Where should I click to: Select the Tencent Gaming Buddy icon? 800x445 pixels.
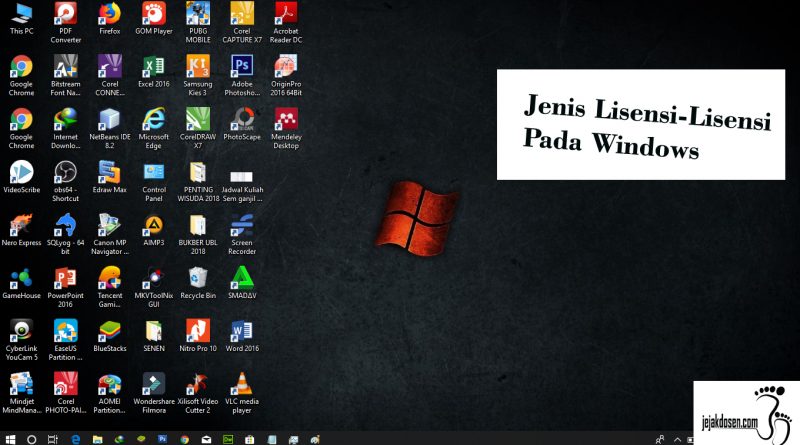point(110,287)
